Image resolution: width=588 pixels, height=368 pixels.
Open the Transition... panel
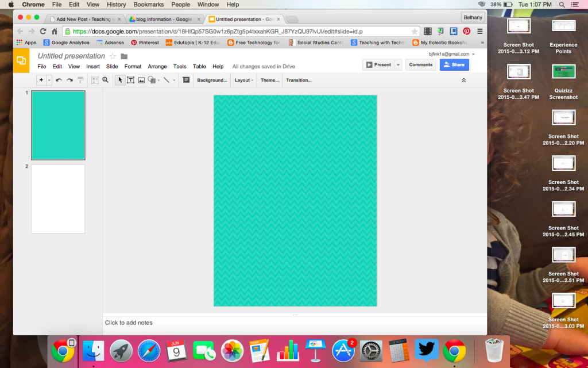[299, 80]
